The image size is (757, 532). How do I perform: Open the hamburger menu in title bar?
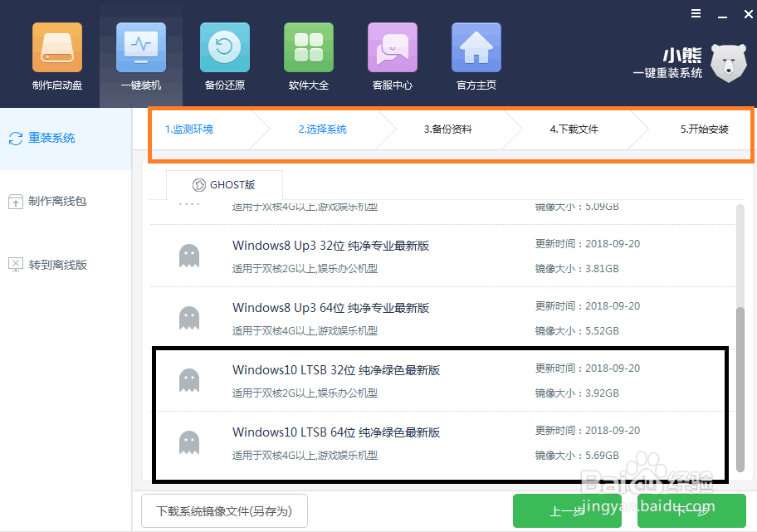click(x=696, y=13)
